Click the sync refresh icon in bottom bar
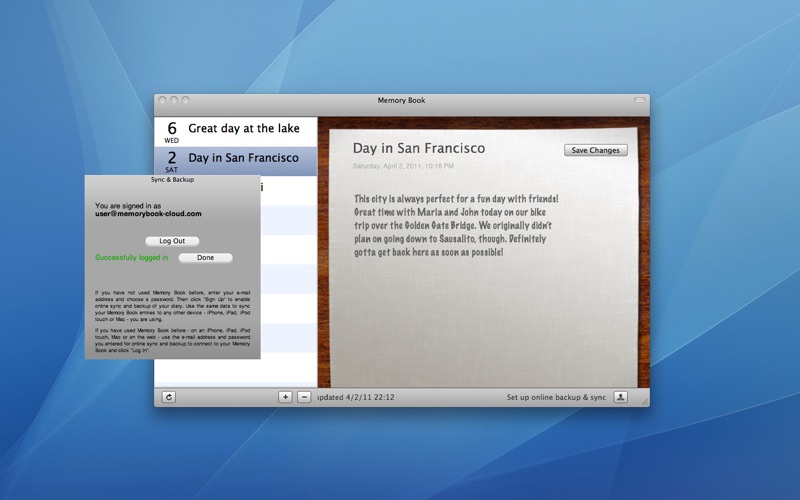800x500 pixels. point(169,397)
